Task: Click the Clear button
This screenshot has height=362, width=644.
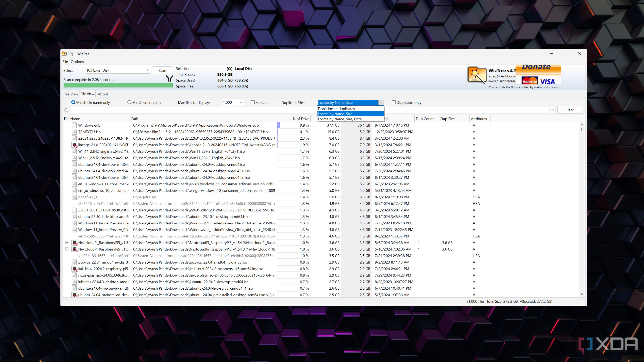Action: click(x=569, y=110)
